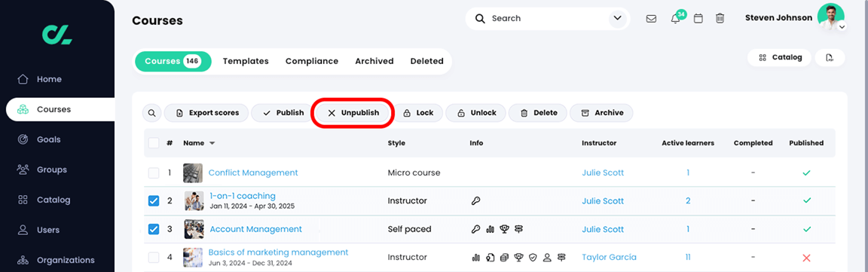868x272 pixels.
Task: Click bar chart icon in Basics of marketing row
Action: point(475,258)
